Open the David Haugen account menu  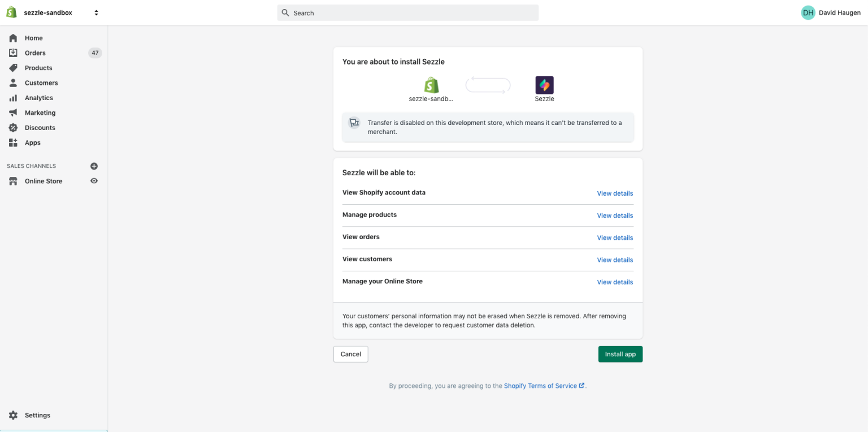(x=830, y=12)
